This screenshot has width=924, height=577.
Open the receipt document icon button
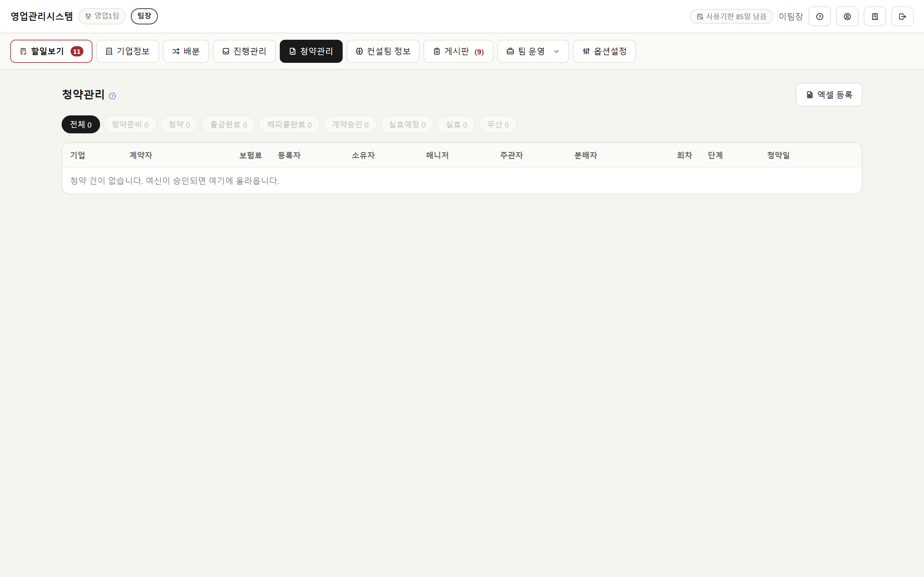(875, 16)
